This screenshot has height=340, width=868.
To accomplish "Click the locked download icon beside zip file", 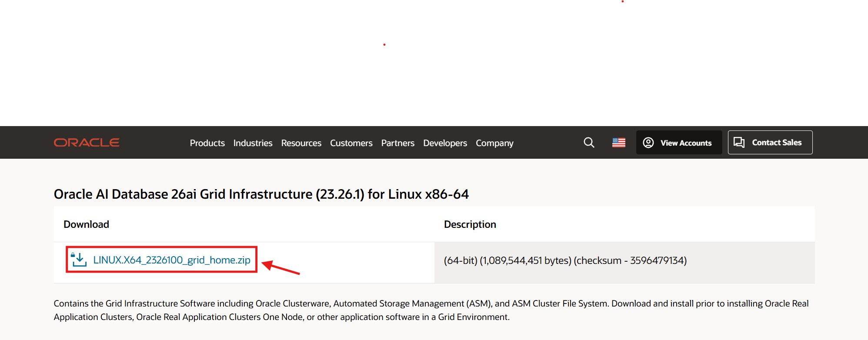I will 79,260.
